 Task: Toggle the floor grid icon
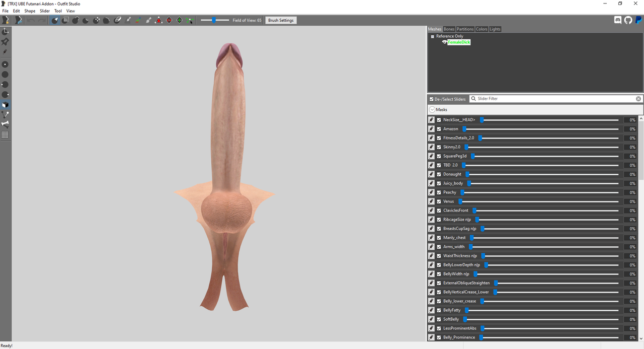(5, 135)
